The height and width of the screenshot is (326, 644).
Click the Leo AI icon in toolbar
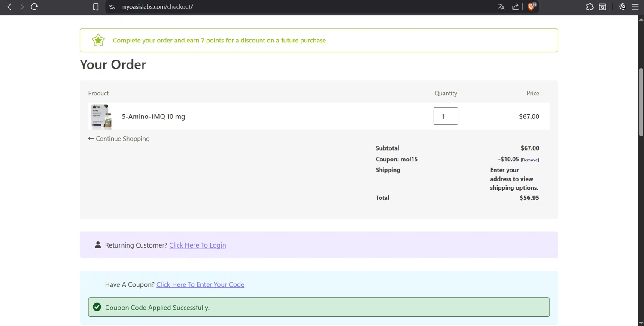[623, 6]
